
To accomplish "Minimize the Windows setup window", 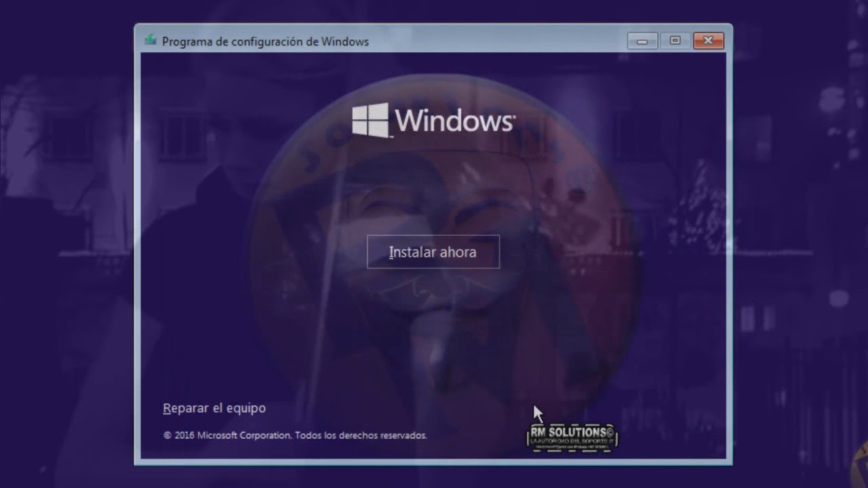I will tap(642, 41).
